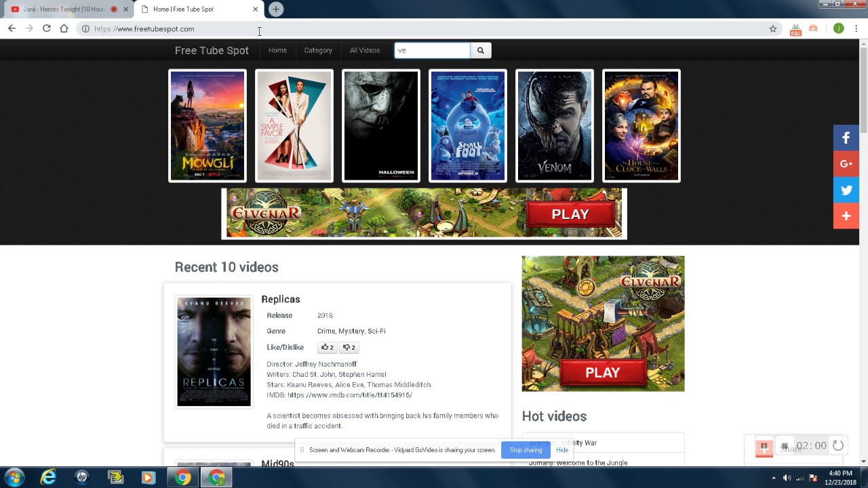This screenshot has width=868, height=488.
Task: Reload the page with refresh icon
Action: pos(47,28)
